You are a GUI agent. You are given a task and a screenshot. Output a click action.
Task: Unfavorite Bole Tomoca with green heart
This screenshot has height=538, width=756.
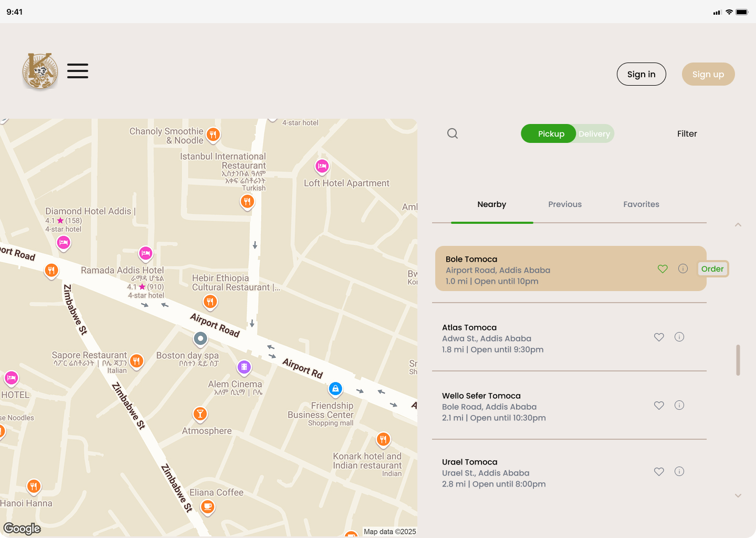click(663, 269)
